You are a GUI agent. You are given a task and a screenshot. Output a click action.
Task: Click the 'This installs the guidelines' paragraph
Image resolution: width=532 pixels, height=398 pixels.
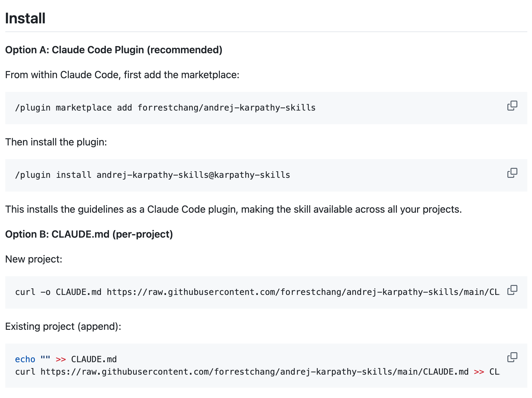tap(234, 210)
